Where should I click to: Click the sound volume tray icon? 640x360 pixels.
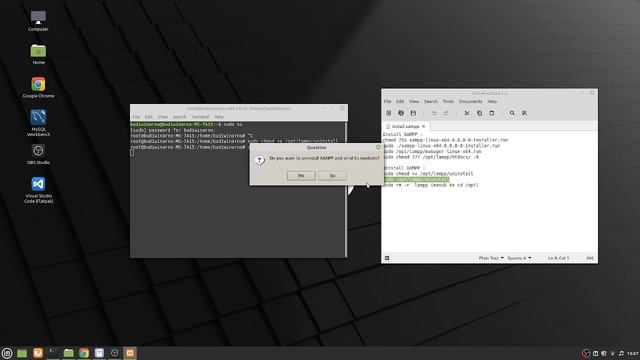pyautogui.click(x=621, y=353)
